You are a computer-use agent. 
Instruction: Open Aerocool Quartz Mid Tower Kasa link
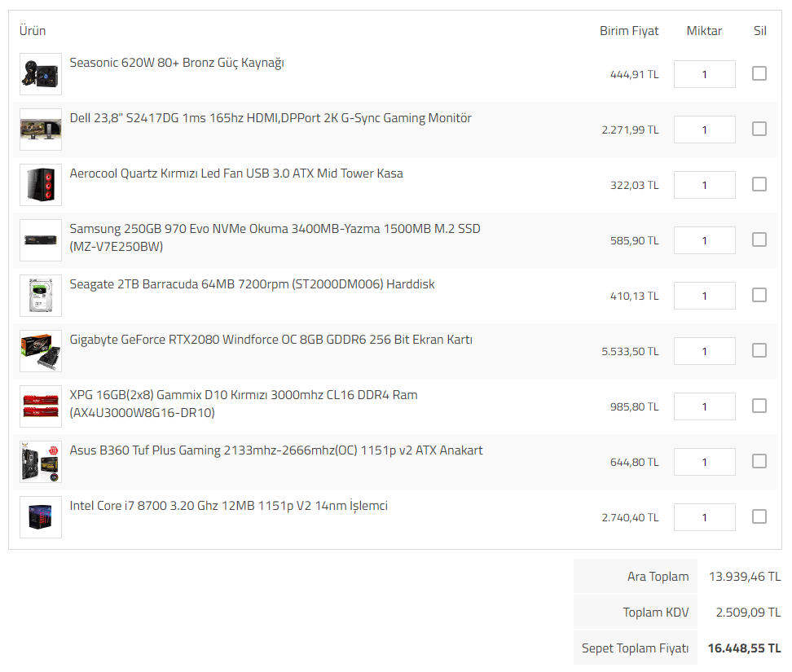pos(236,173)
